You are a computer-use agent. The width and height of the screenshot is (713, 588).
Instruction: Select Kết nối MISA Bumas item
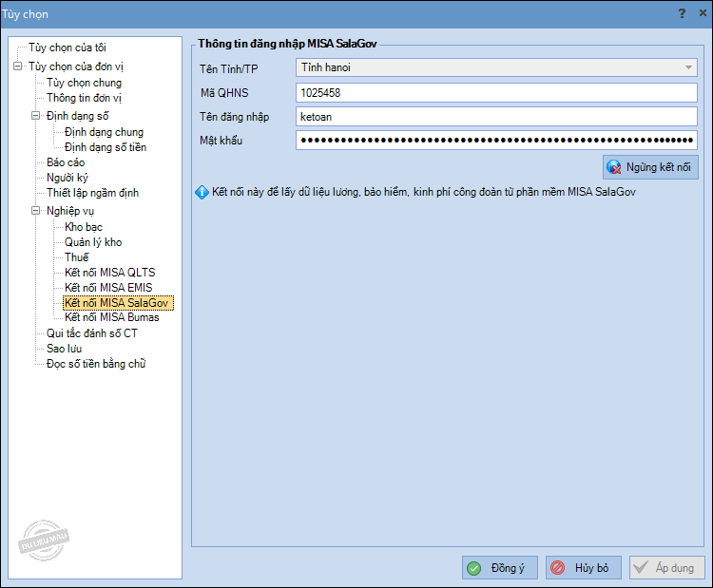click(x=112, y=317)
